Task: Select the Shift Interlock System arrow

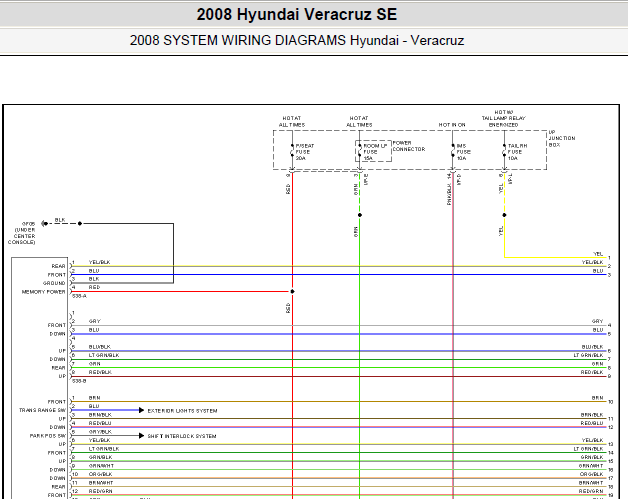Action: [x=141, y=435]
